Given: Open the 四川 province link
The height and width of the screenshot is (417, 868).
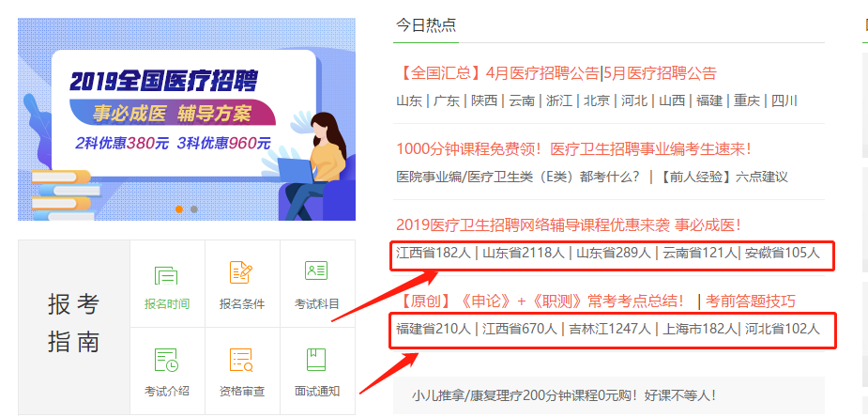Looking at the screenshot, I should tap(784, 100).
